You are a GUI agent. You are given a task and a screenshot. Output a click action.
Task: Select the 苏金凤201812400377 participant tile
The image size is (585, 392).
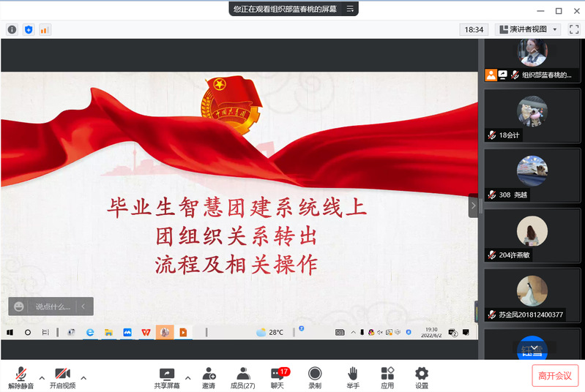pyautogui.click(x=532, y=295)
